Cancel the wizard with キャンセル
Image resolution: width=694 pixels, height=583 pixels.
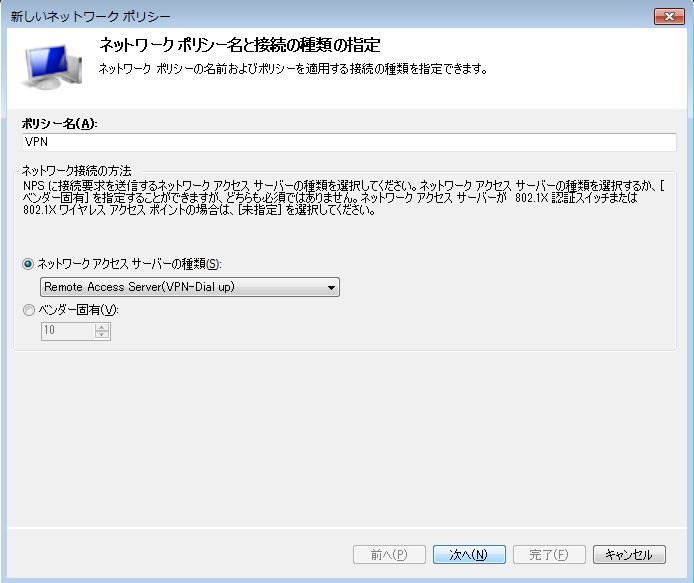(629, 554)
